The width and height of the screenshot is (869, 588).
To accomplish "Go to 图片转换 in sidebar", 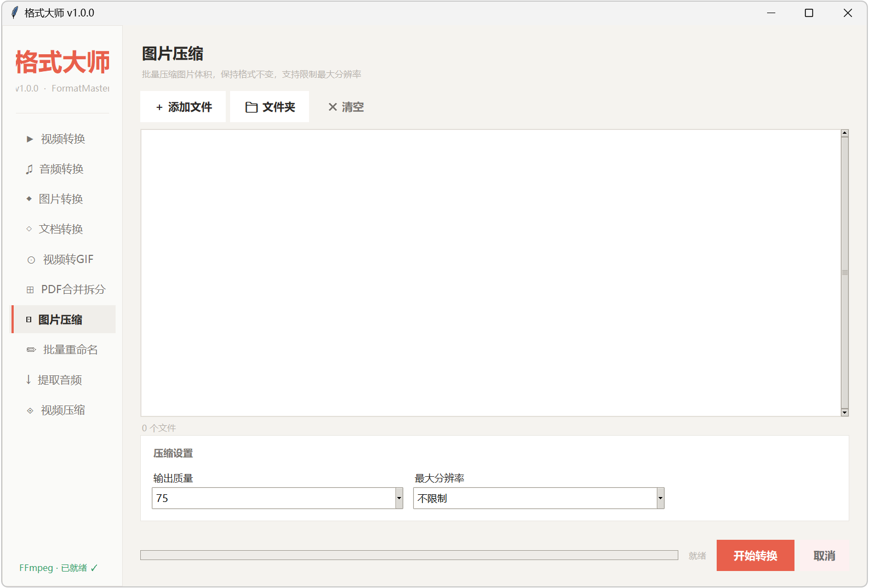I will click(x=64, y=199).
